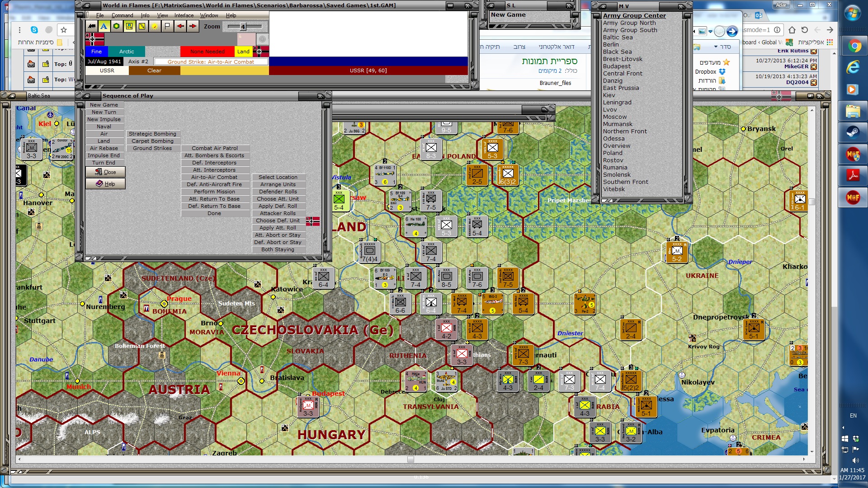Click the phase field reading Ground Strike: Air-to-Air Combat
This screenshot has width=868, height=488.
click(211, 62)
